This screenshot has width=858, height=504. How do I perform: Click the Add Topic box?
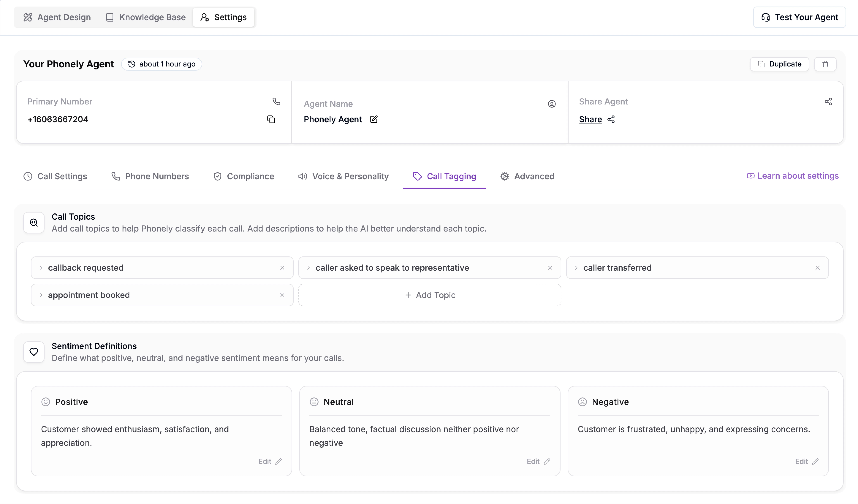point(430,295)
